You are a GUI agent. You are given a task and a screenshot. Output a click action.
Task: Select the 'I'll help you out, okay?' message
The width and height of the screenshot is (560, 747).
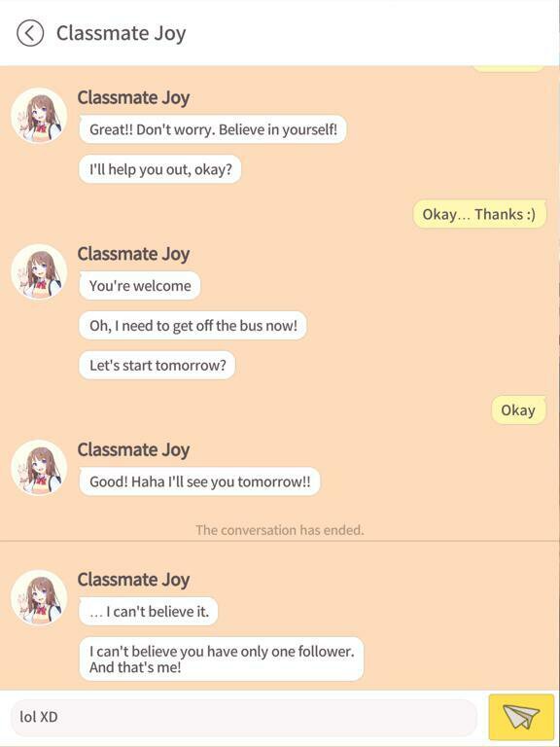pos(160,169)
